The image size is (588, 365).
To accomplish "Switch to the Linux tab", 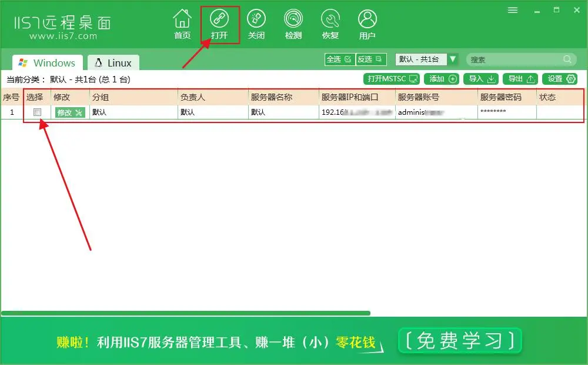I will pyautogui.click(x=113, y=63).
